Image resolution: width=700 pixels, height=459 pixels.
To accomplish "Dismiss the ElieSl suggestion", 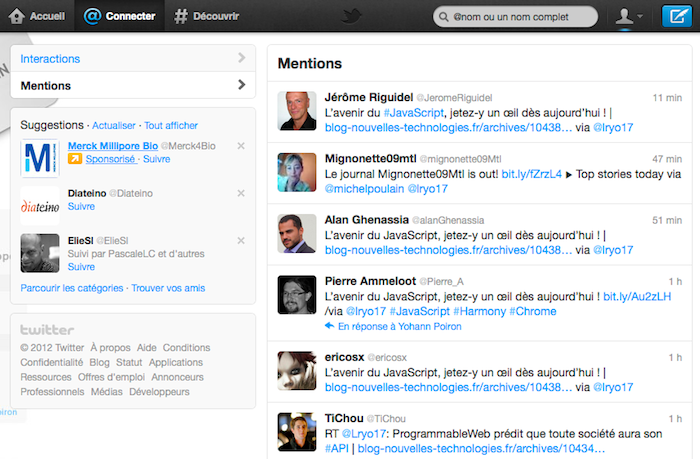I will [x=241, y=241].
